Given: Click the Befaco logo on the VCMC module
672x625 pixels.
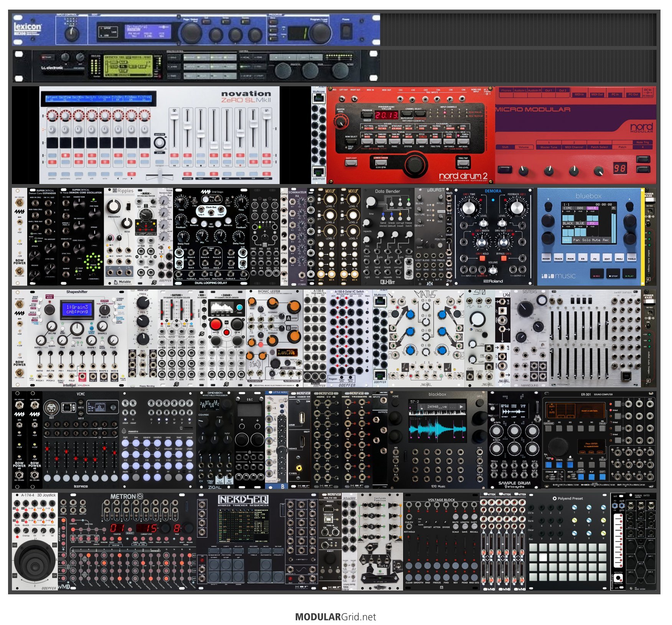Looking at the screenshot, I should tap(81, 486).
